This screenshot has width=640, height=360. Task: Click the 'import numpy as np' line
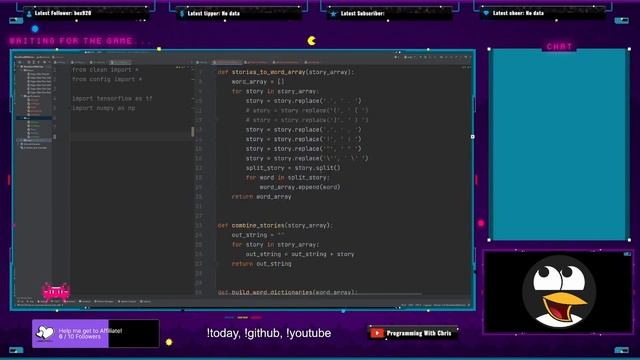coord(103,108)
